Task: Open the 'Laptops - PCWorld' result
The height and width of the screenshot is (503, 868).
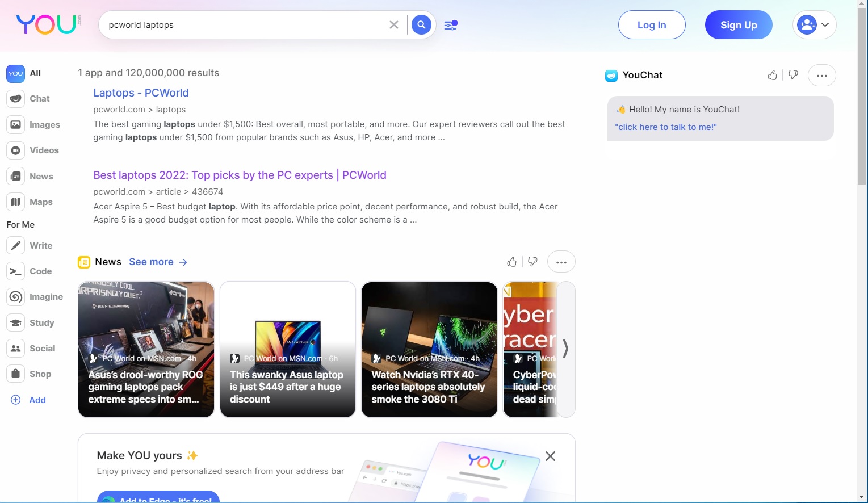Action: pos(141,93)
